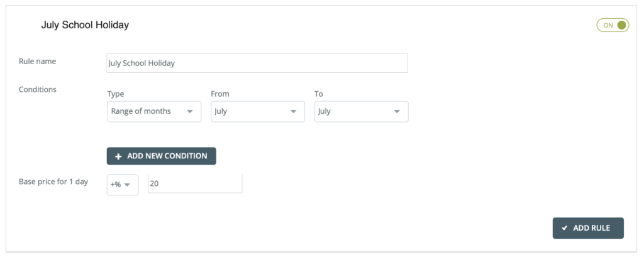Click the July School Holiday header title
Screen dimensions: 644x257
[x=85, y=25]
